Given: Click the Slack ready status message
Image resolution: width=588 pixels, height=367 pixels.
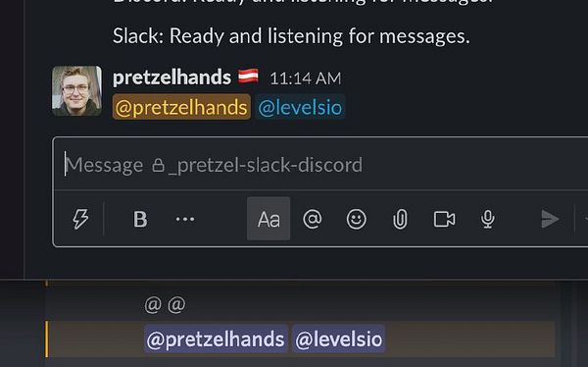Looking at the screenshot, I should click(291, 36).
